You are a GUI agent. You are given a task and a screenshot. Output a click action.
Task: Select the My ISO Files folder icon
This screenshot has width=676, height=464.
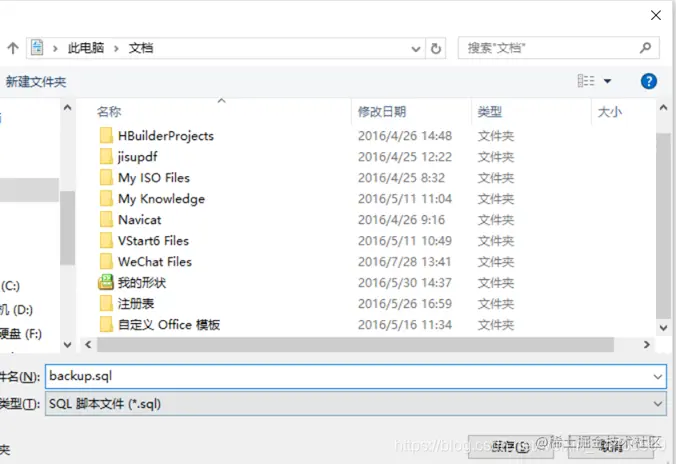(x=106, y=178)
